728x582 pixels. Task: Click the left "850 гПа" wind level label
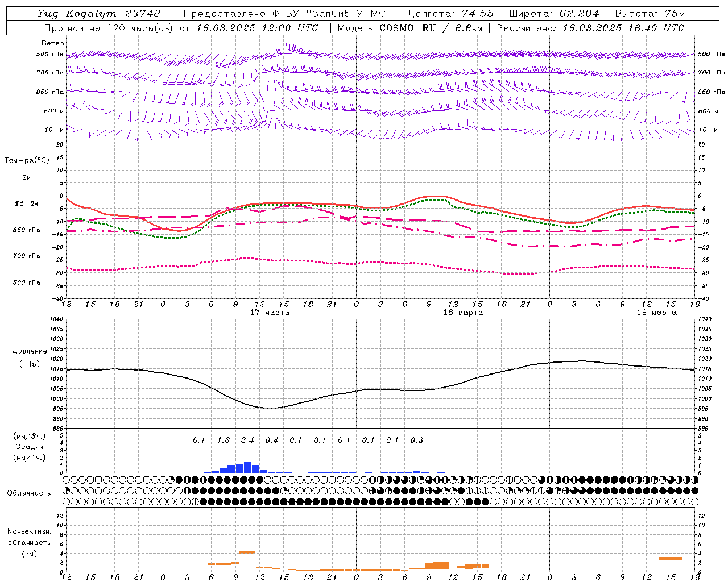click(x=50, y=92)
